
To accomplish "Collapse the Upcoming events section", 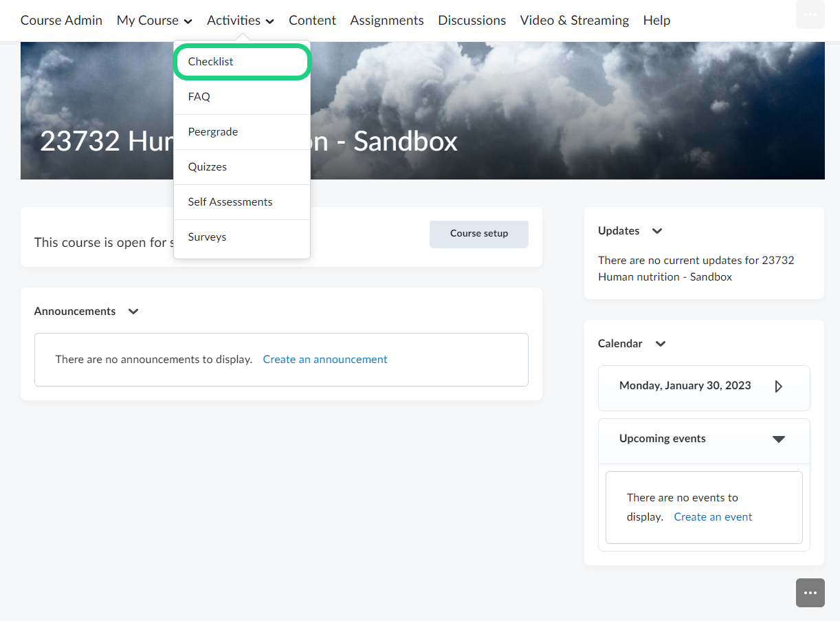I will point(778,439).
